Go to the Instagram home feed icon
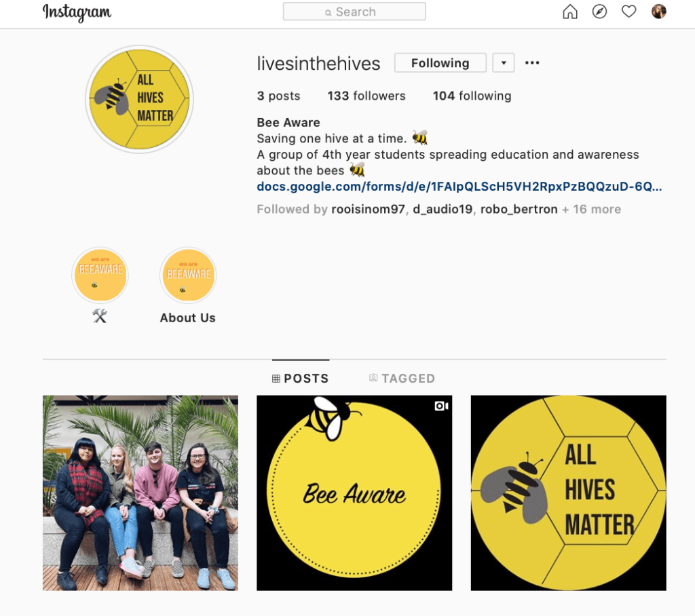Image resolution: width=695 pixels, height=616 pixels. (570, 12)
